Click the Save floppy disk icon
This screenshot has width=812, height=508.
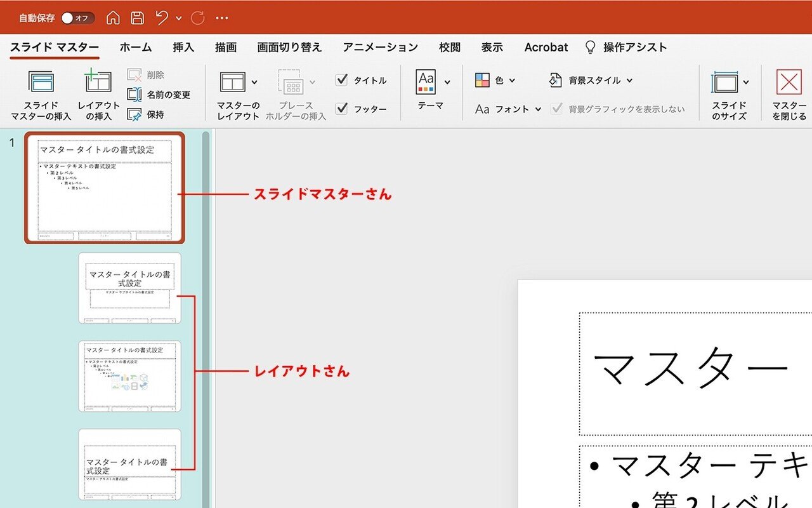click(x=137, y=18)
